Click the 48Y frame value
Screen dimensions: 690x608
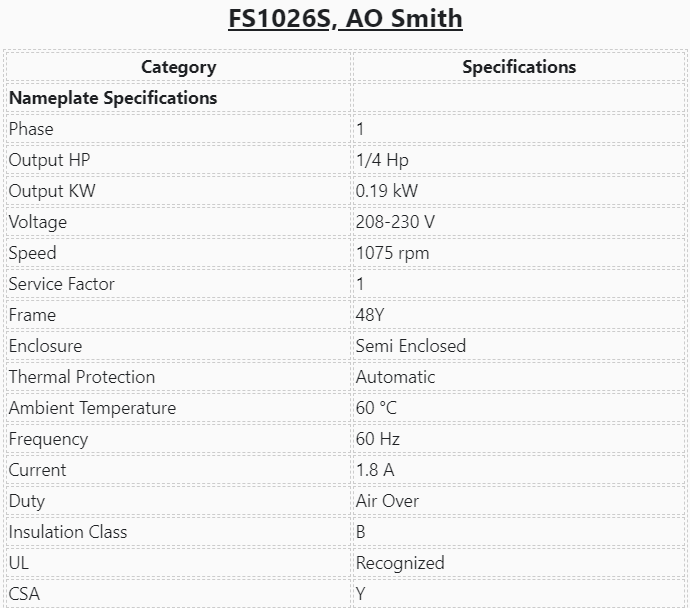pyautogui.click(x=370, y=315)
